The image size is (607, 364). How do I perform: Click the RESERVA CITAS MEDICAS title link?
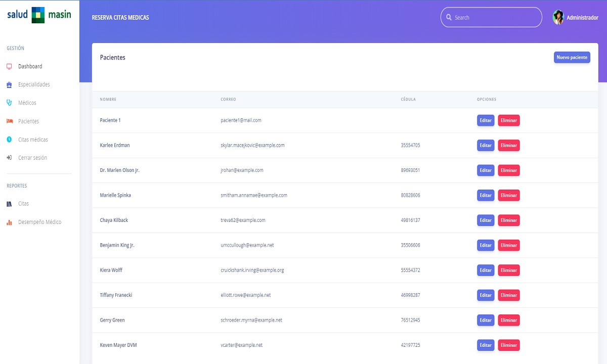click(120, 18)
